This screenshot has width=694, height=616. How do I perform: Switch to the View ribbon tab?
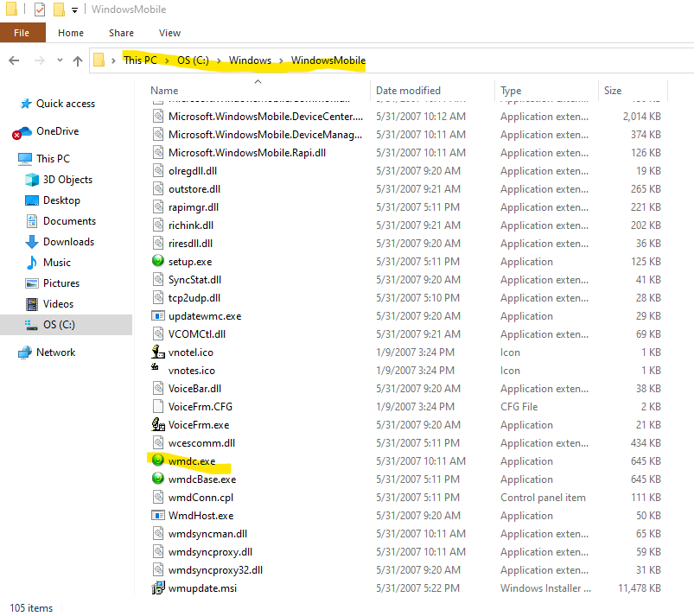169,33
